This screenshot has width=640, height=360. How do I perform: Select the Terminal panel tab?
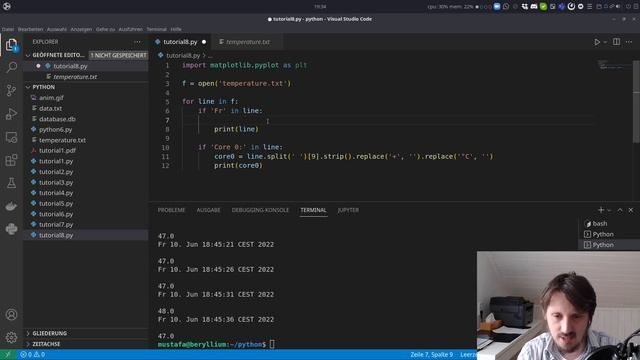(x=313, y=210)
